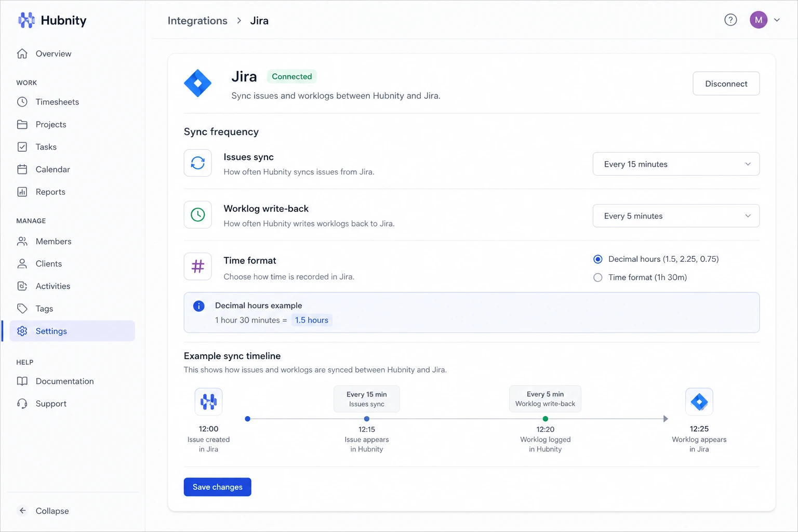Click the Decimal hours example title
Viewport: 798px width, 532px height.
pyautogui.click(x=258, y=305)
